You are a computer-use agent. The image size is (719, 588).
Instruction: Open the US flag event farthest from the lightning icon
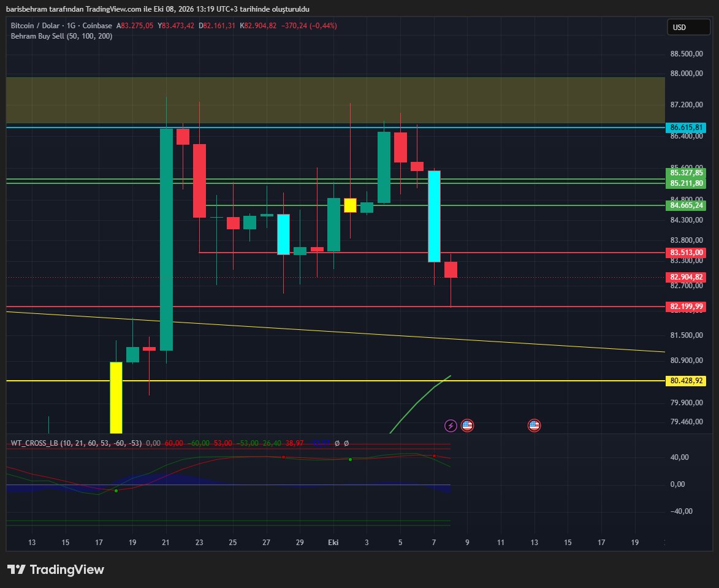534,426
